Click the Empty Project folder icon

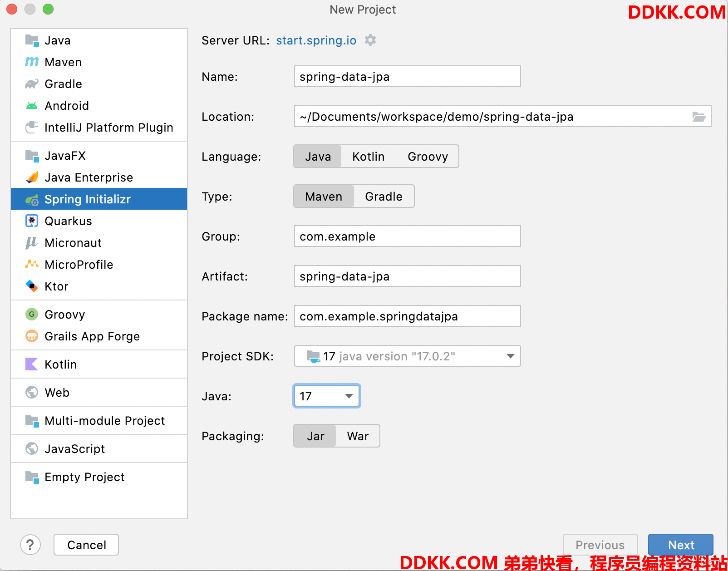point(32,477)
